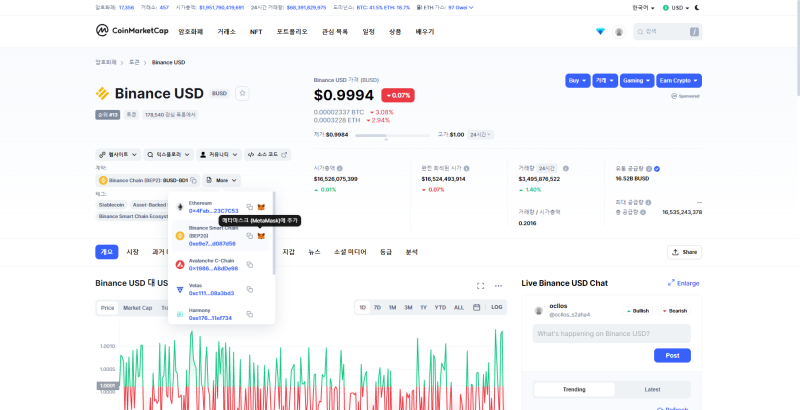Add Binance Smart Chain contract to MetaMask
This screenshot has width=800, height=410.
261,236
